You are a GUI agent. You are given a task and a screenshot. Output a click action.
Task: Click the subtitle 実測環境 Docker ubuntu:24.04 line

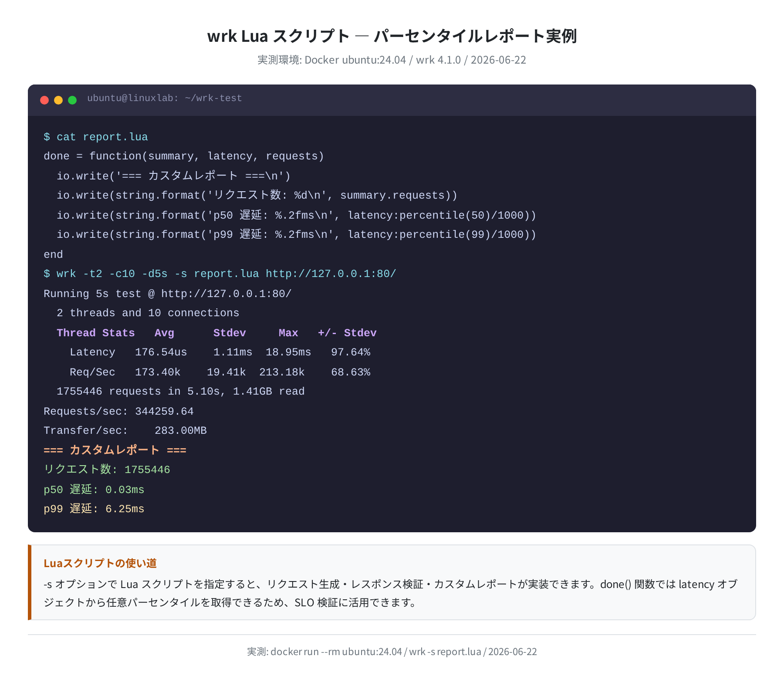(x=392, y=60)
